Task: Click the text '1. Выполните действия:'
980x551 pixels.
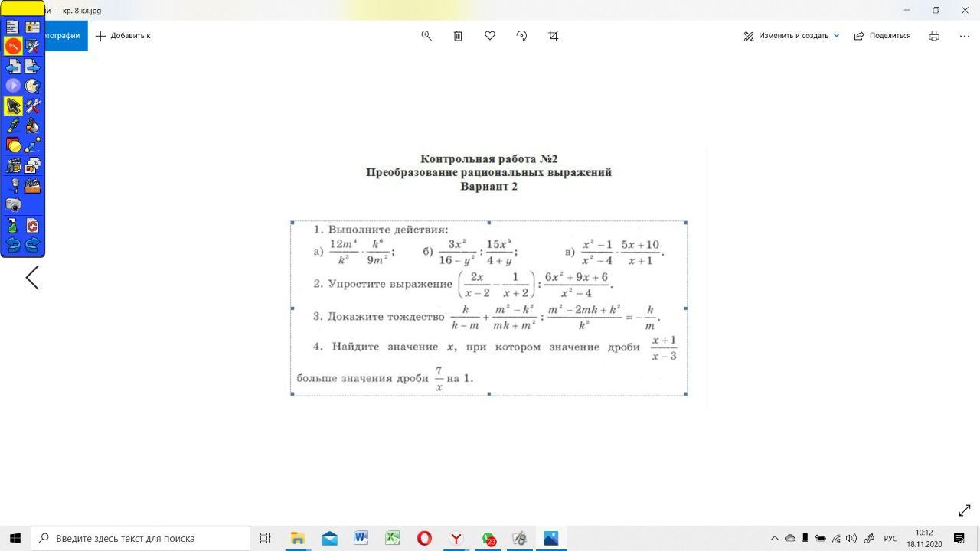Action: coord(381,229)
